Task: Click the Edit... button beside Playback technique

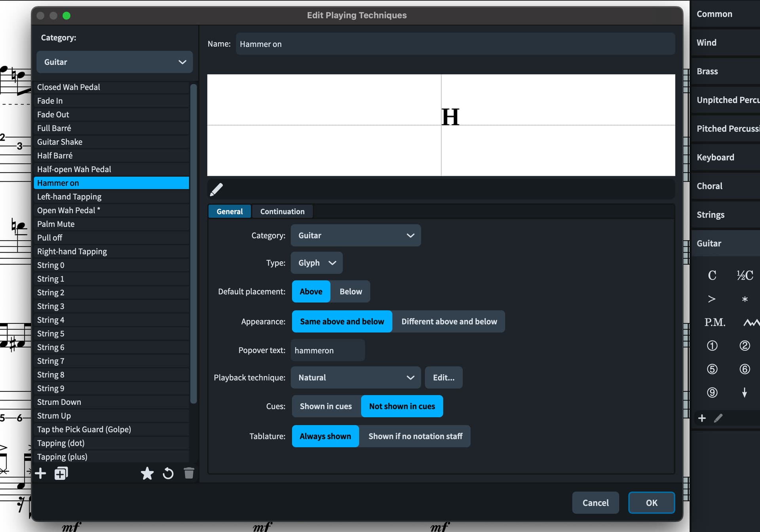Action: (443, 378)
